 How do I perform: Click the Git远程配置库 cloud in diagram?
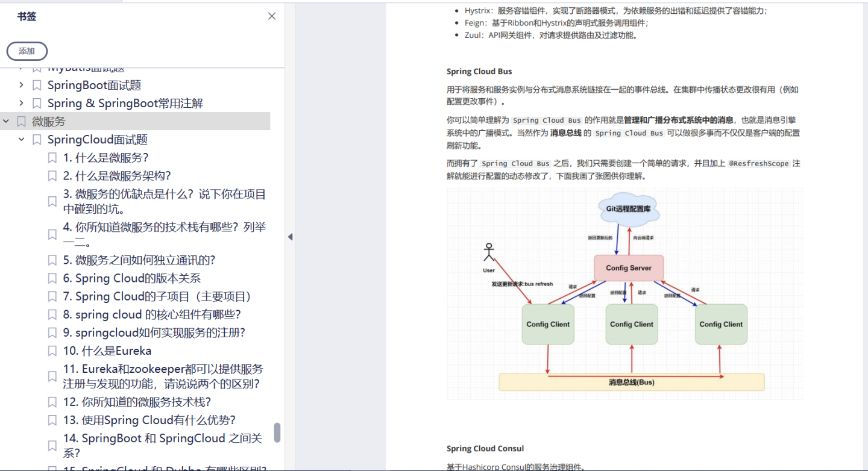point(628,209)
